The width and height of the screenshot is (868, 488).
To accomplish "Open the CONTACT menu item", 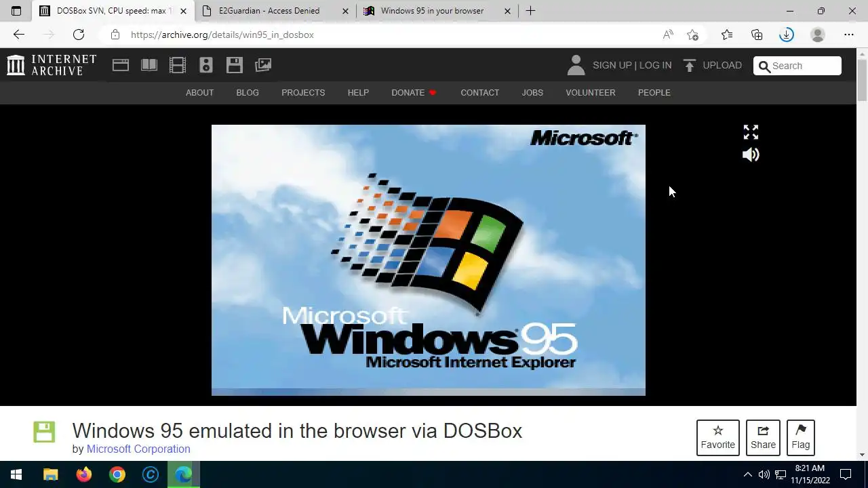I will (x=480, y=92).
